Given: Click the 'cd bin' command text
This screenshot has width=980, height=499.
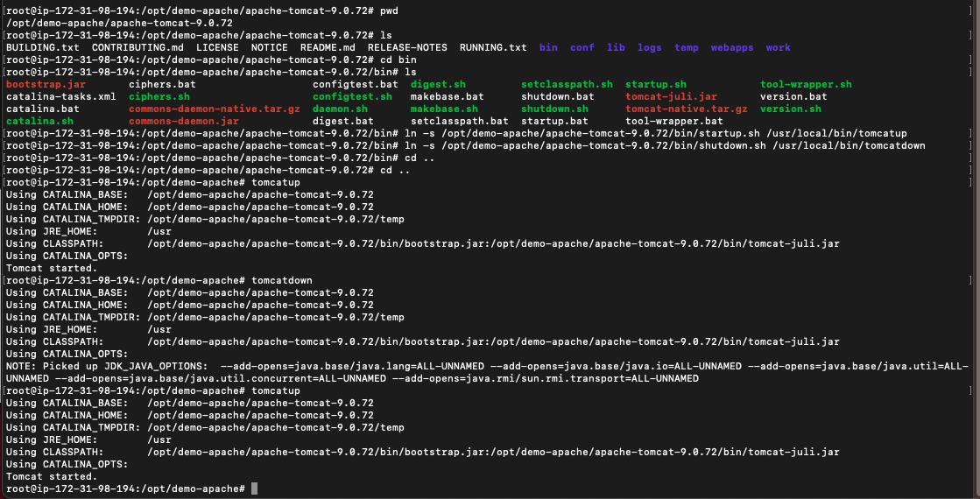Looking at the screenshot, I should [x=398, y=60].
